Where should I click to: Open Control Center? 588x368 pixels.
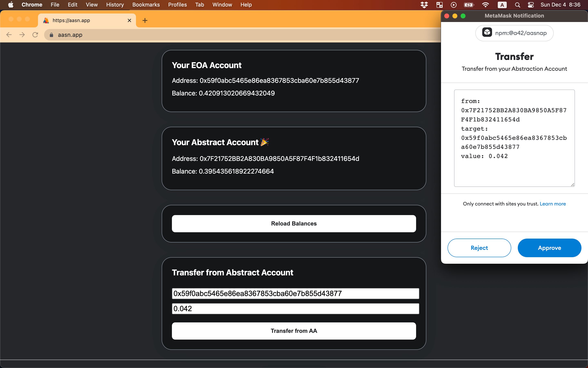coord(531,5)
